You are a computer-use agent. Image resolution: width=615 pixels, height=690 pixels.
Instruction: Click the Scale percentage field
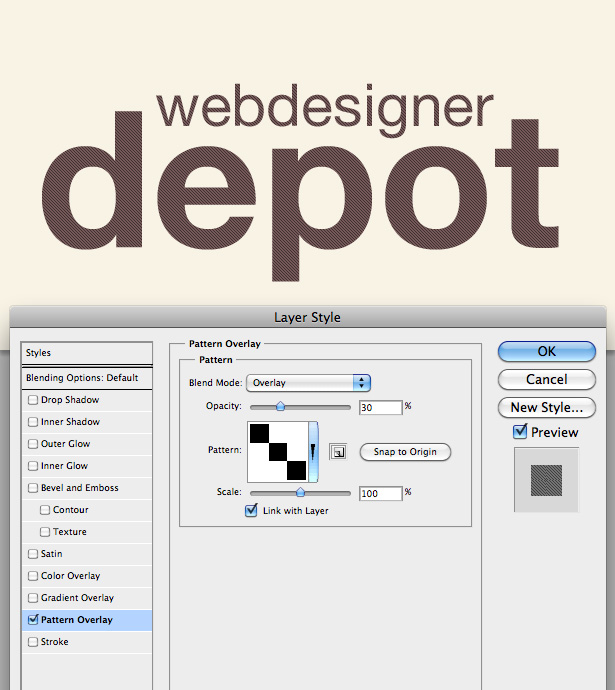click(381, 493)
